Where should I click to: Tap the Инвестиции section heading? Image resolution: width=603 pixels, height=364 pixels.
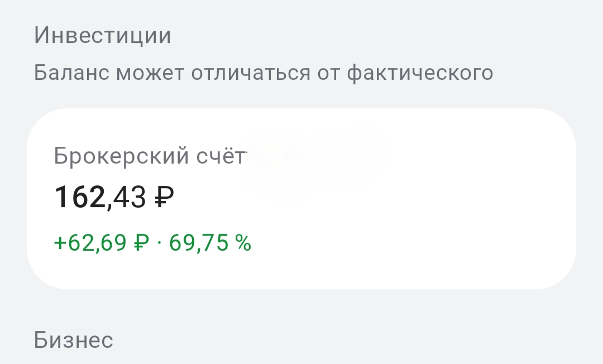102,36
